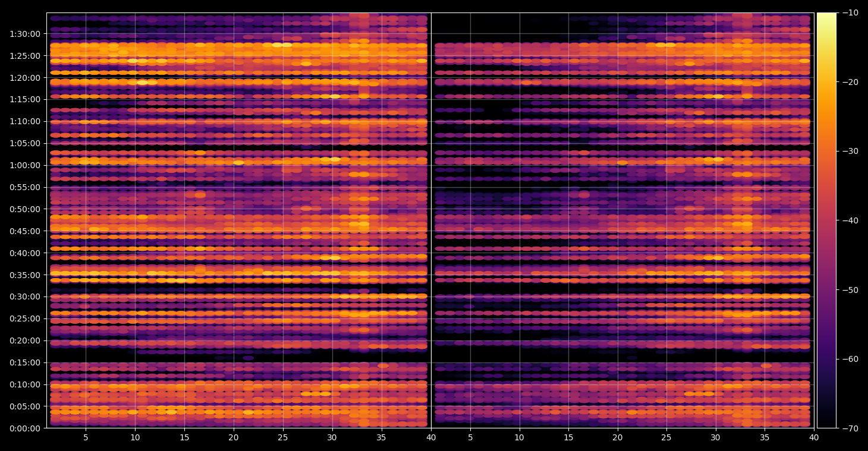Click x-axis tick 5 of left heatmap
Viewport: 868px width, 451px height.
click(x=86, y=438)
